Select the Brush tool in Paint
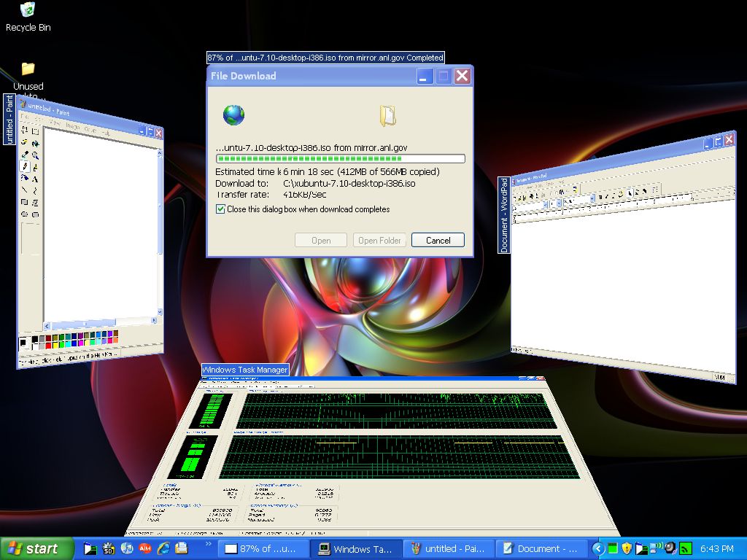747x560 pixels. [35, 167]
